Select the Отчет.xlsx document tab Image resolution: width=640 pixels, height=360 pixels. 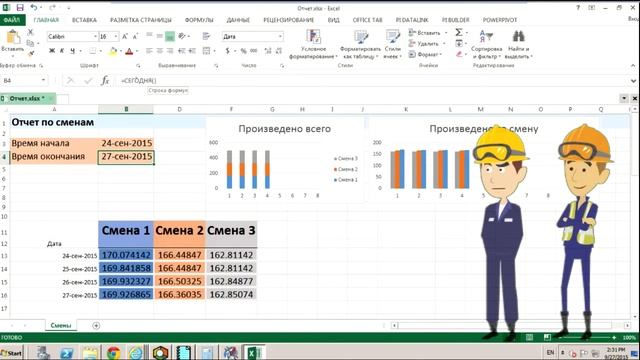[27, 98]
